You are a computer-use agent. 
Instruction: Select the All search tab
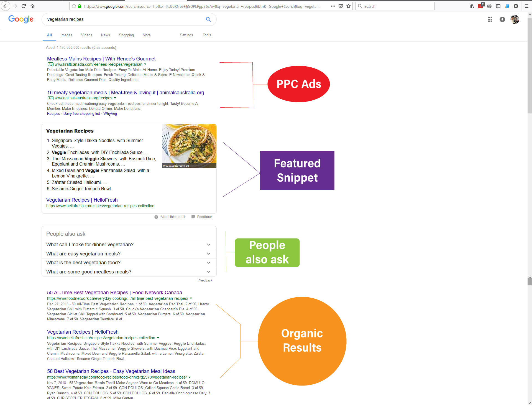coord(49,35)
